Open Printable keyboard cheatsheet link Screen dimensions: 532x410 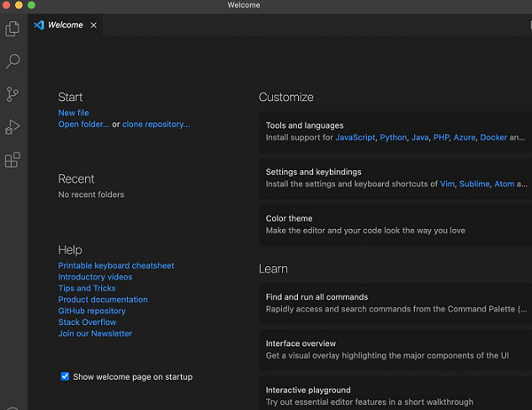tap(116, 265)
